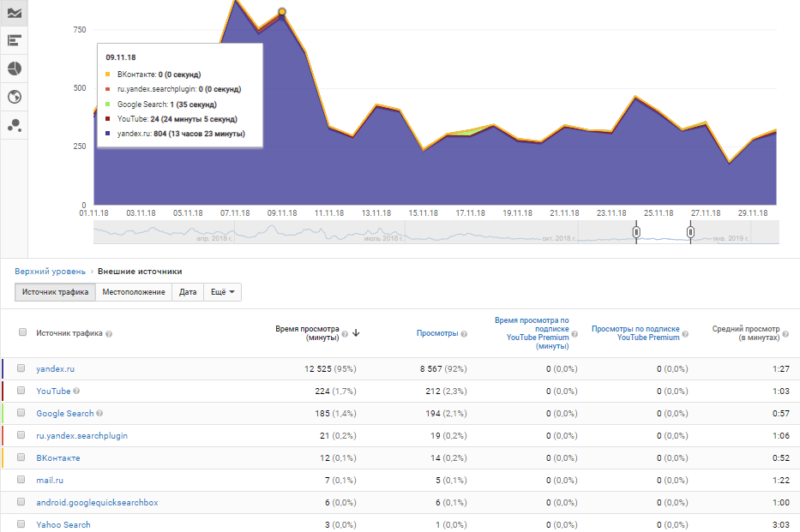Check the Google Search row checkbox
Screen dimensions: 800x532
pos(21,414)
